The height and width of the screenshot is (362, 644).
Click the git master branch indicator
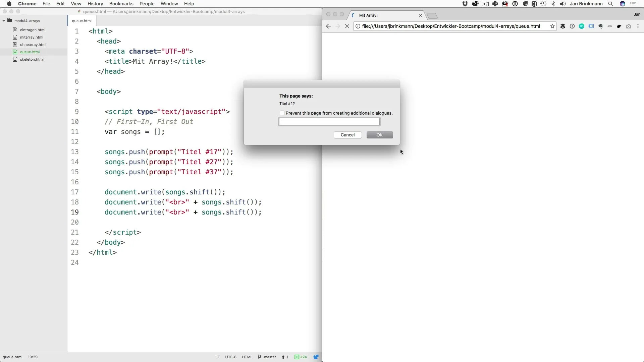pyautogui.click(x=267, y=357)
